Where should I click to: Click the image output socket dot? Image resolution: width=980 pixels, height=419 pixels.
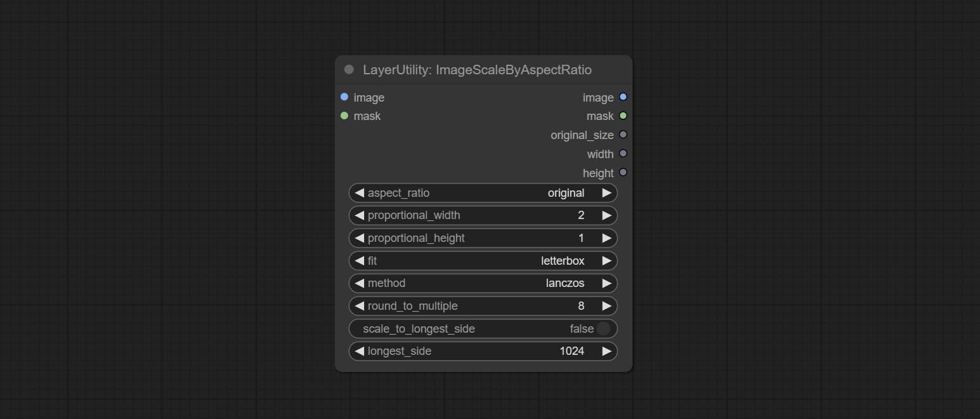[x=623, y=97]
